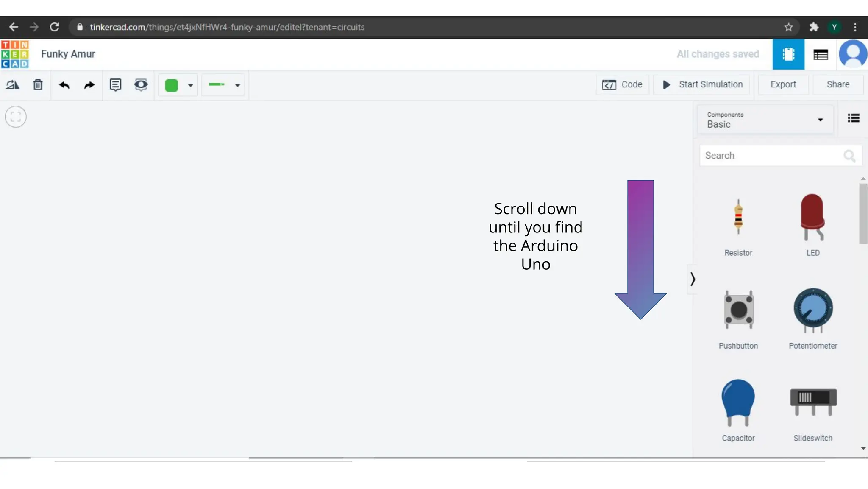Open wire color dropdown arrow
The width and height of the screenshot is (868, 489).
(x=191, y=85)
